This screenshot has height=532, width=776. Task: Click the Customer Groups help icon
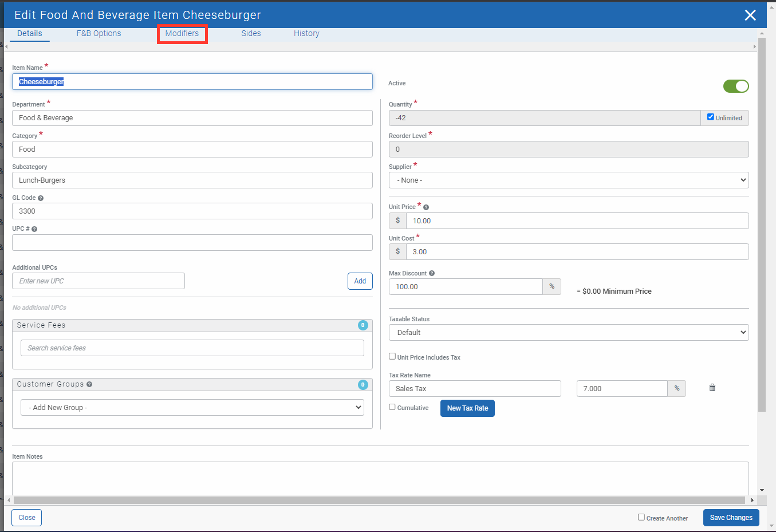point(89,384)
